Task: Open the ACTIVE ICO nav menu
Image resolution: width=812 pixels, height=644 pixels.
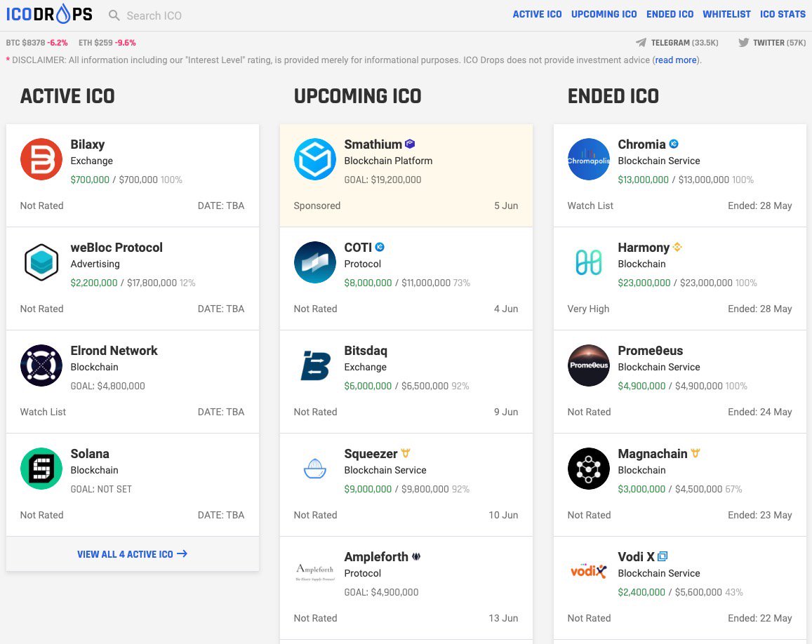Action: tap(537, 15)
